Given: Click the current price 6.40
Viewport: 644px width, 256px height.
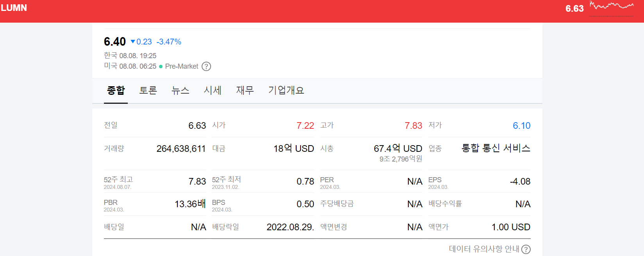Looking at the screenshot, I should [x=115, y=41].
